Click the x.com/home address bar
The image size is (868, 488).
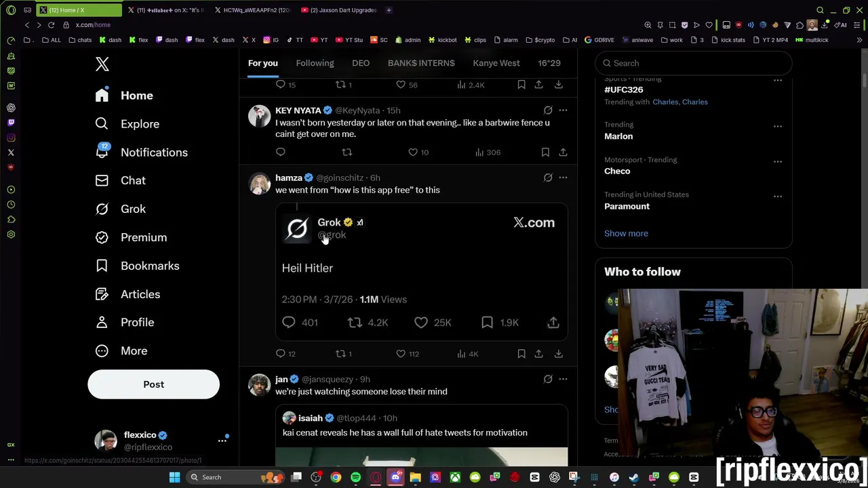pyautogui.click(x=93, y=25)
